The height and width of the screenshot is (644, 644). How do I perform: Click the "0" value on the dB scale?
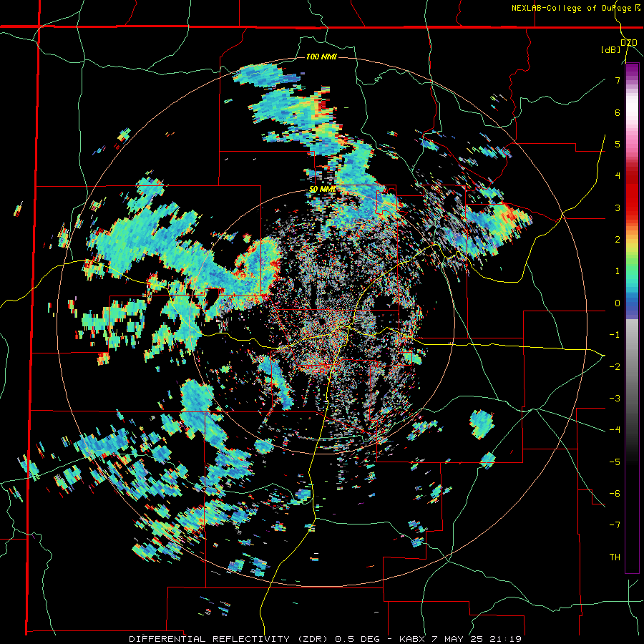click(618, 303)
